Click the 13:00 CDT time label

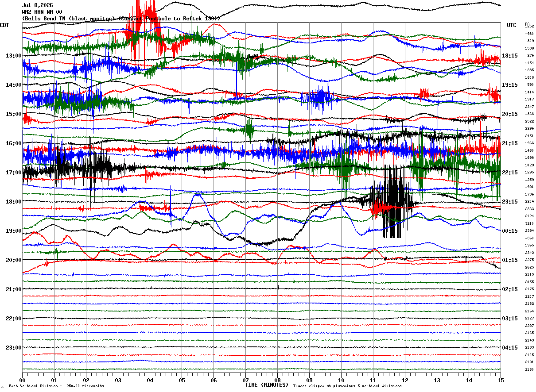(14, 56)
